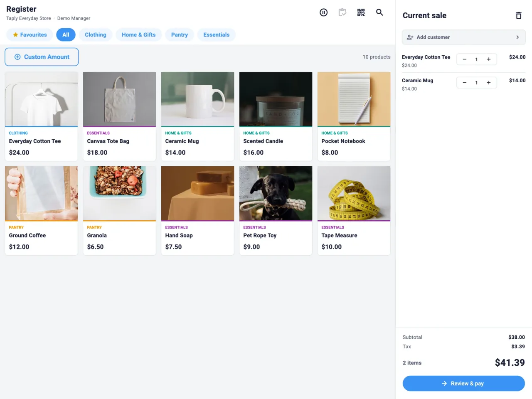Increase Everyday Cotton Tee quantity
Screen dimensions: 532x399
(489, 59)
